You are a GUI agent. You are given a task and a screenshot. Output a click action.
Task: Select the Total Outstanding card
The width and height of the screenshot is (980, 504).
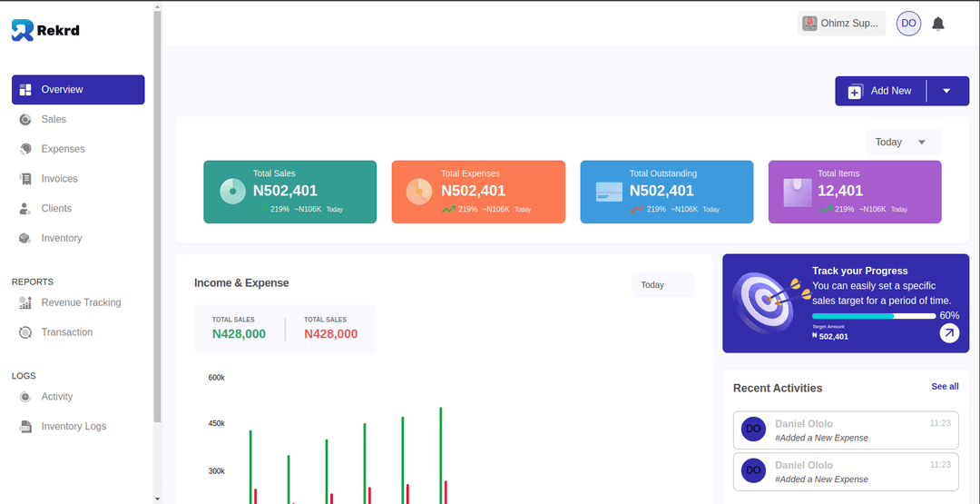coord(666,192)
